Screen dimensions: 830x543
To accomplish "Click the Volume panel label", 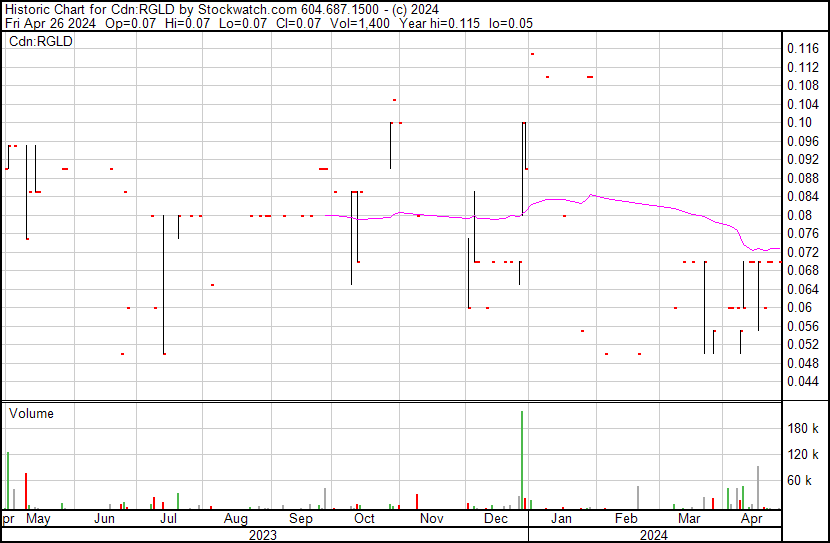I will 31,413.
